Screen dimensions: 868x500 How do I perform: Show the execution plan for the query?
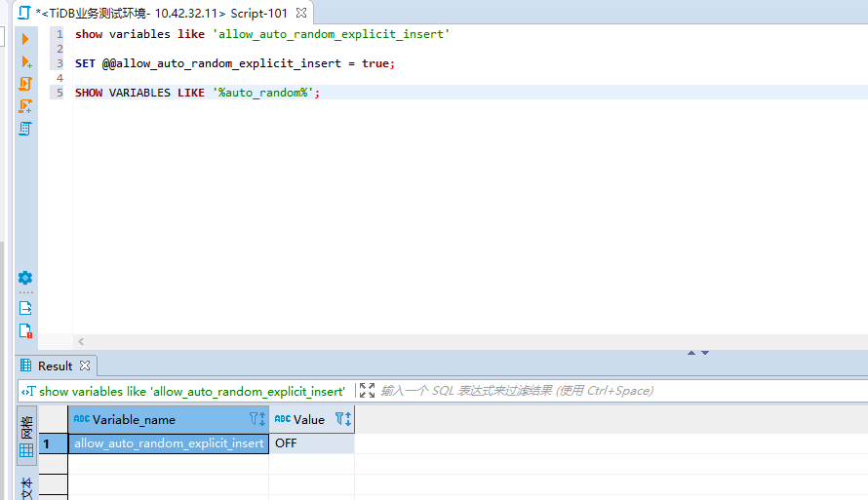[25, 128]
